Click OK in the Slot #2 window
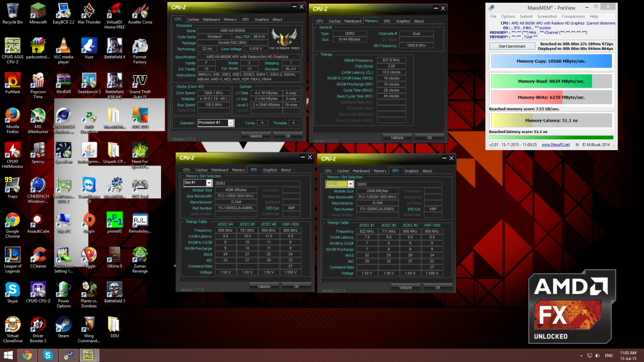Screen dimensions: 644x362 click(437, 287)
